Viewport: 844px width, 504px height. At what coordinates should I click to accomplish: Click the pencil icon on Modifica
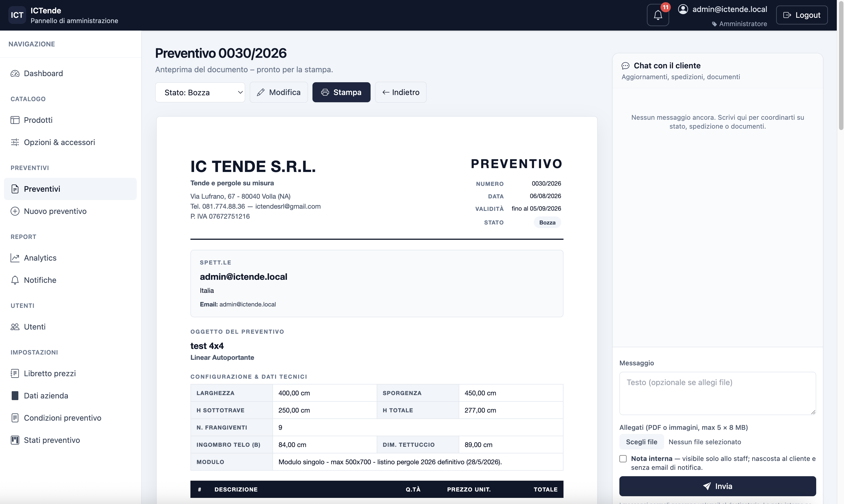pyautogui.click(x=260, y=92)
